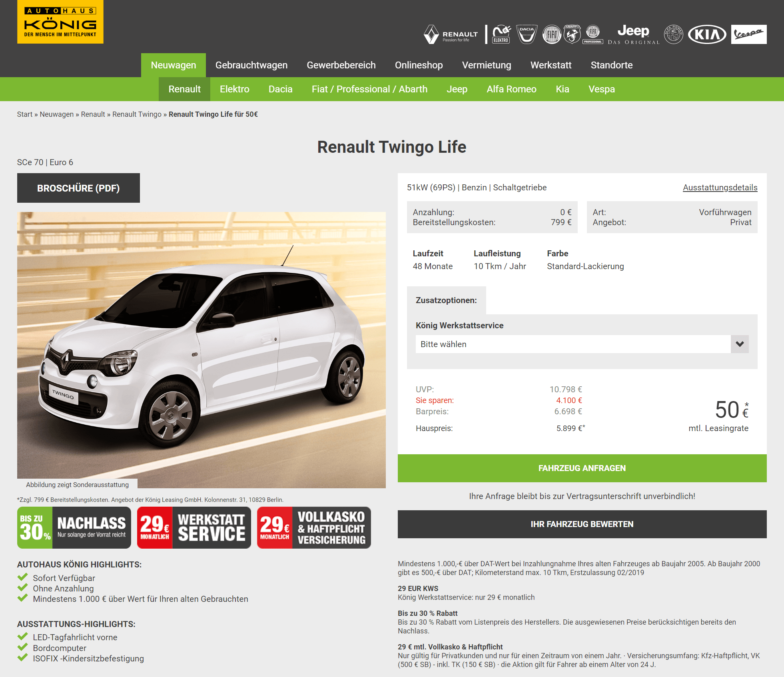784x677 pixels.
Task: Click the 30% Nachlass badge
Action: (x=74, y=527)
